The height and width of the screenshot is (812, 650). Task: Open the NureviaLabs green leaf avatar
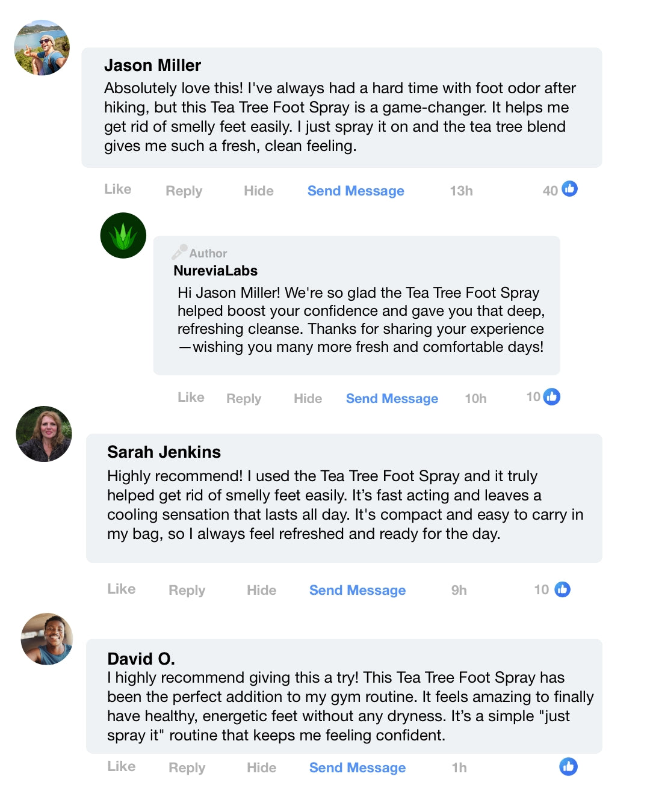point(123,236)
